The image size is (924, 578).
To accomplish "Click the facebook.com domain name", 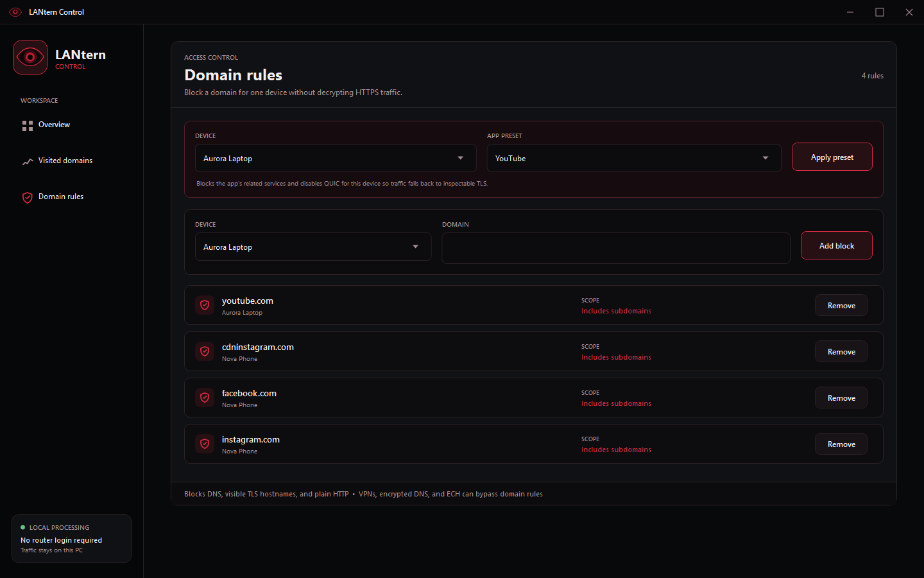I will pyautogui.click(x=249, y=393).
